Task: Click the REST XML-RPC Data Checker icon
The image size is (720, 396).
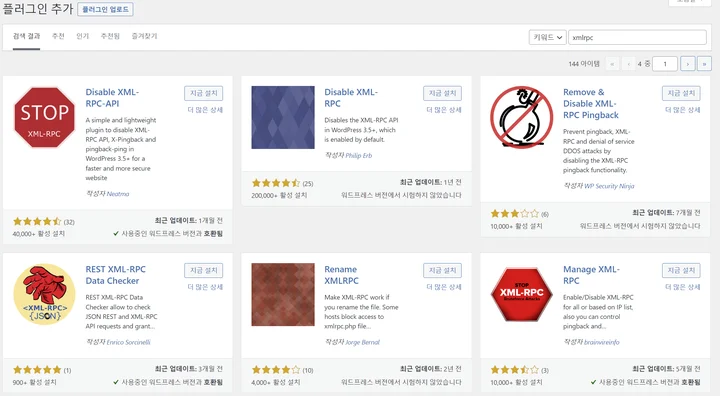Action: click(44, 294)
